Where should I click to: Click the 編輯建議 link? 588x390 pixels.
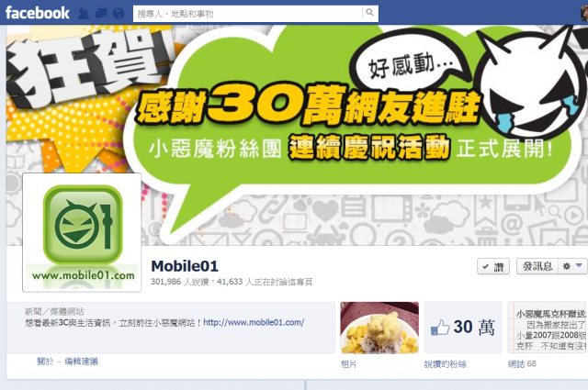[x=82, y=362]
